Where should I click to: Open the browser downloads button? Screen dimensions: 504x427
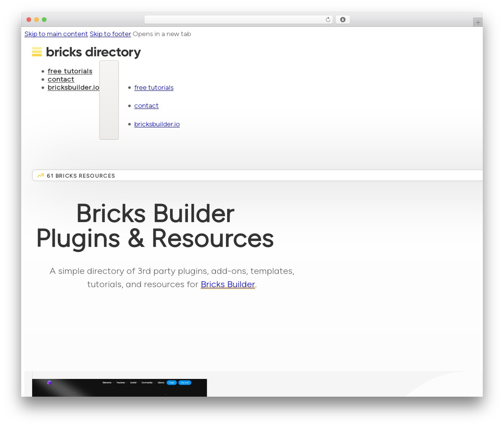343,20
